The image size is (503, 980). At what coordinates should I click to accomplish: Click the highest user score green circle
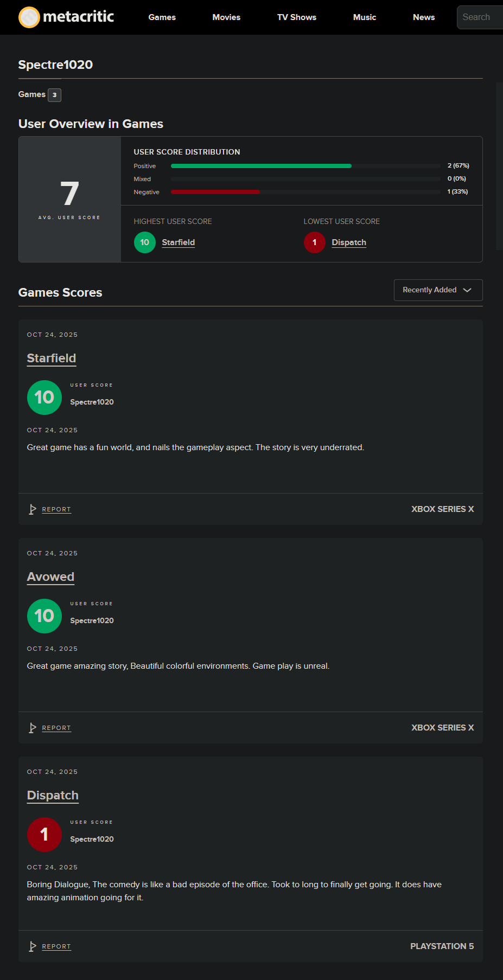tap(145, 242)
